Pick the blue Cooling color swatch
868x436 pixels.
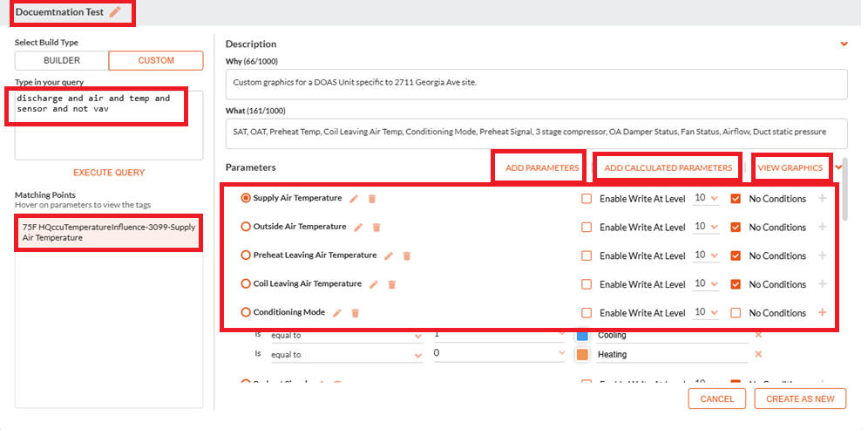[x=582, y=335]
